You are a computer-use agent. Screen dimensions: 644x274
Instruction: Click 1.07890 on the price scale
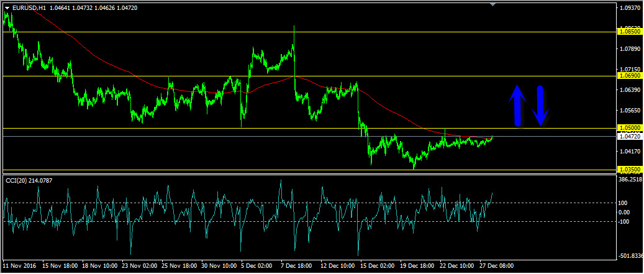coord(630,49)
